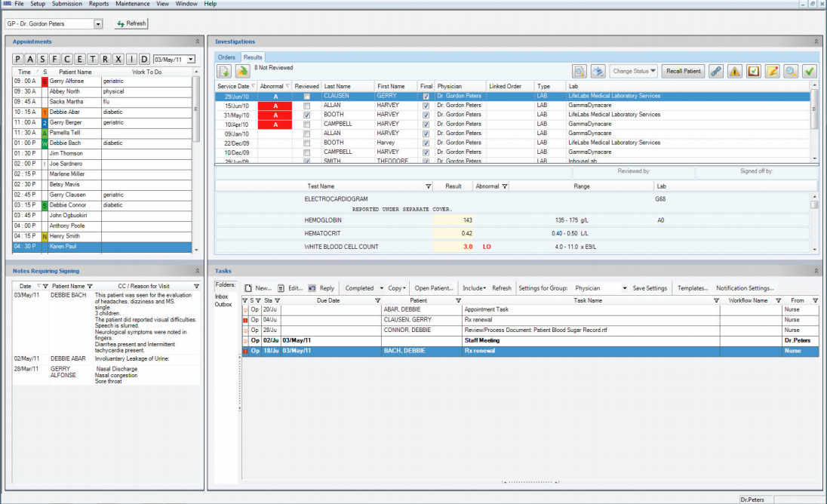The image size is (827, 504).
Task: Click the Recall Patient button
Action: [684, 71]
